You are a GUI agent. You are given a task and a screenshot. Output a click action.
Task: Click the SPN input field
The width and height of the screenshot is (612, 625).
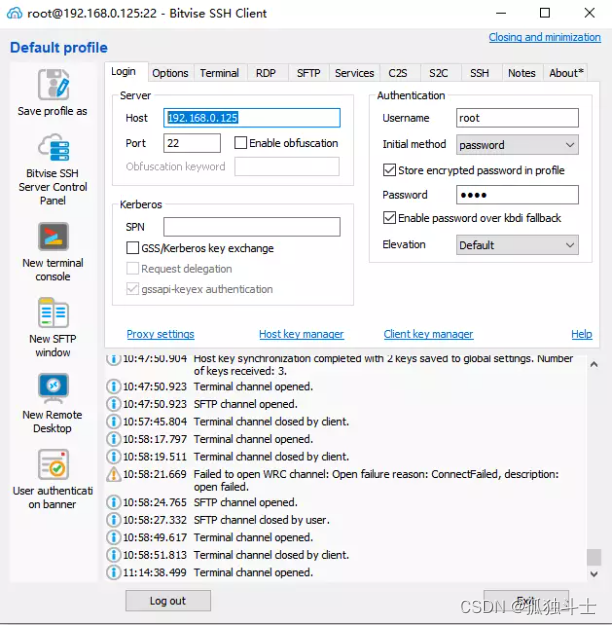[x=252, y=227]
